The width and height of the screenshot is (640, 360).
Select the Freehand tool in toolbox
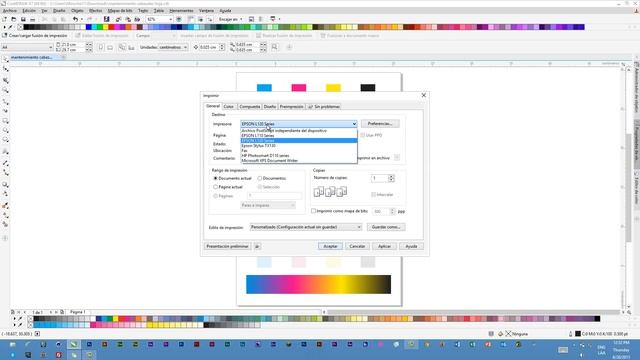click(x=5, y=101)
